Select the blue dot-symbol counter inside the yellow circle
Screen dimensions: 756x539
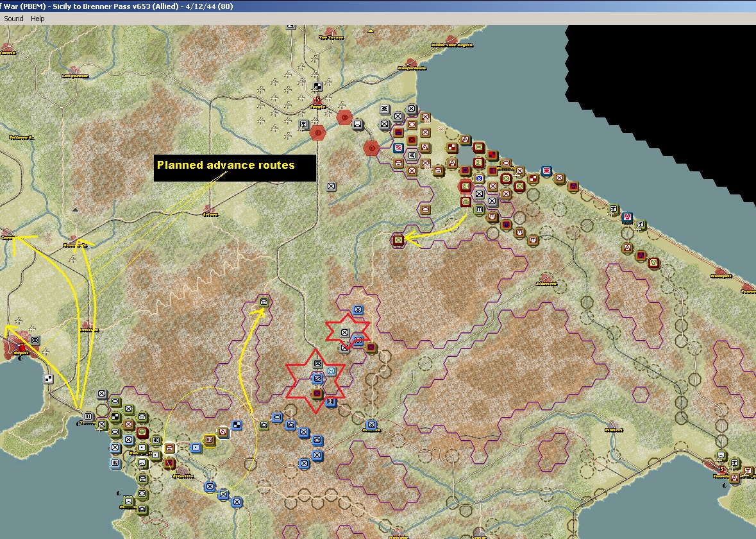(196, 448)
